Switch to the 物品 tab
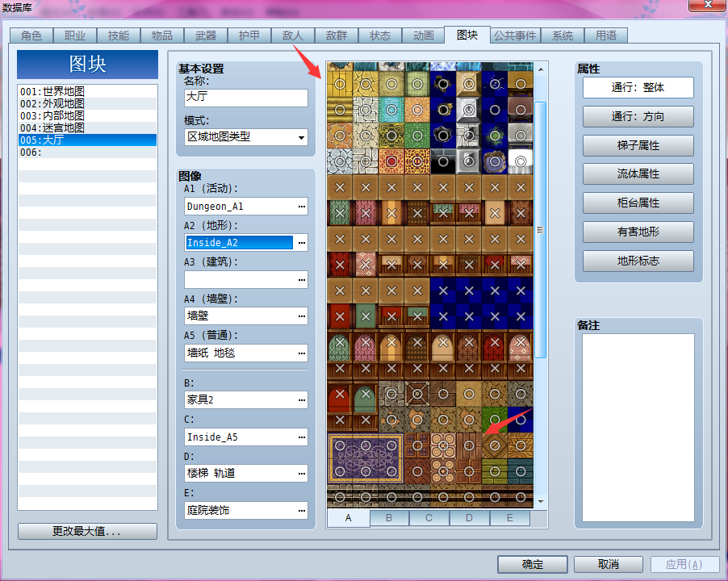728x581 pixels. click(x=162, y=36)
